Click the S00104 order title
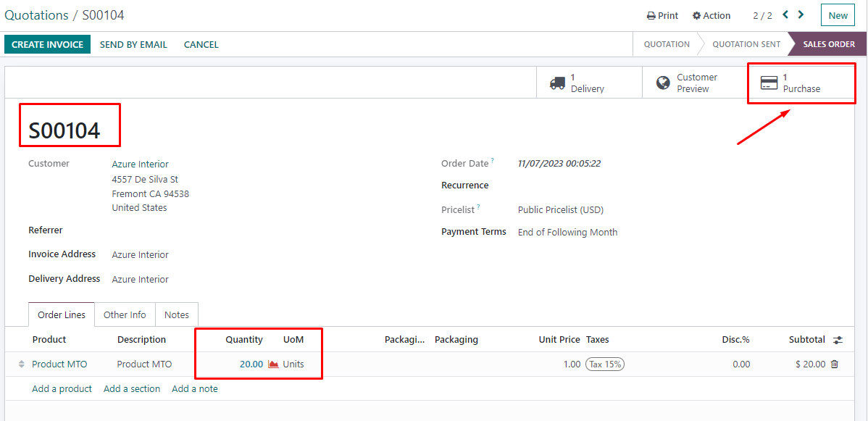 64,130
